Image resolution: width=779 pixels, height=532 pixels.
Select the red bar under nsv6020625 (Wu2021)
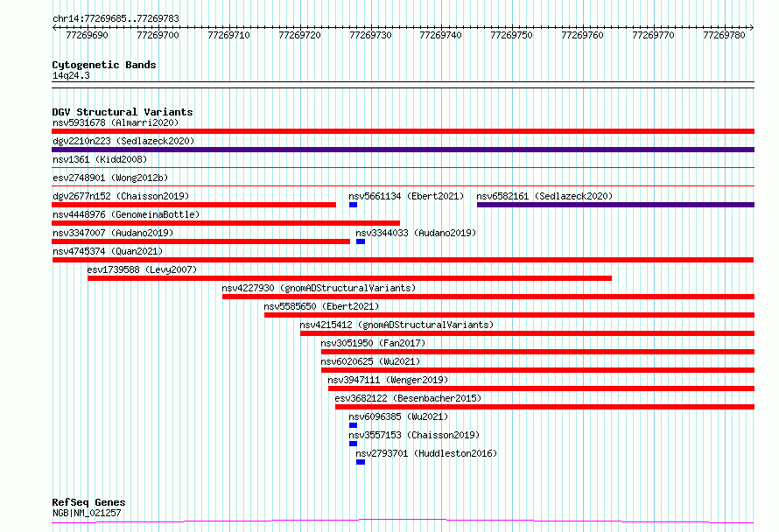[537, 370]
